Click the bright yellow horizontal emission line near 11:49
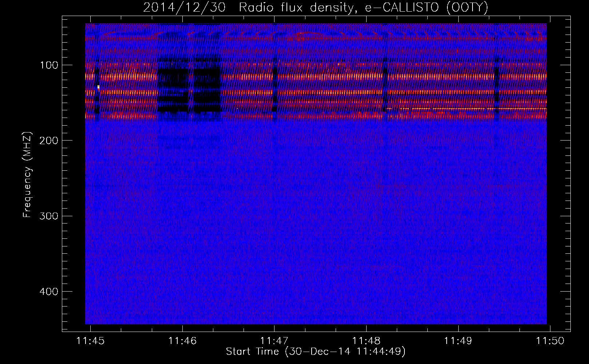The width and height of the screenshot is (589, 364). (467, 108)
